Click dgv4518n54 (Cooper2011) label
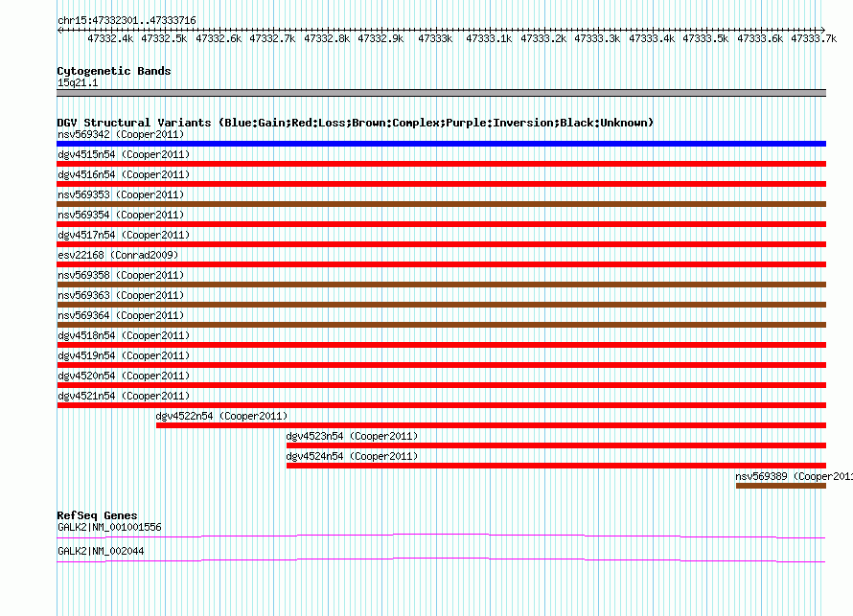The height and width of the screenshot is (616, 853). click(x=124, y=335)
